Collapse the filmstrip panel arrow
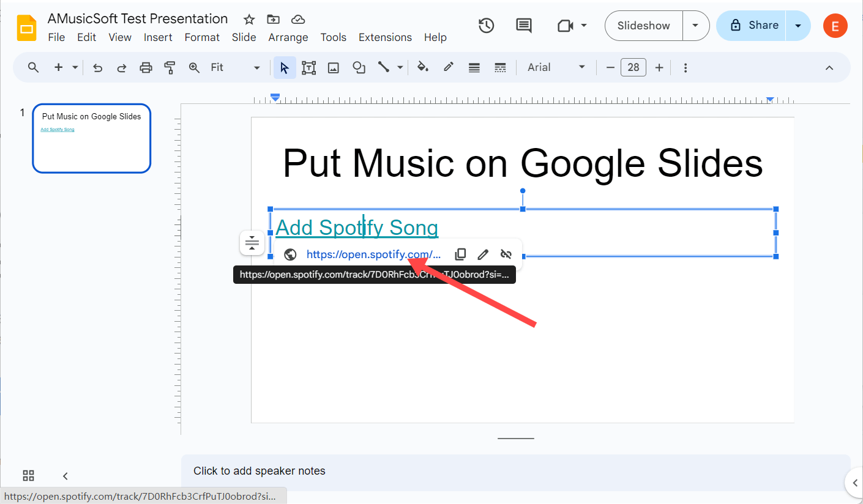Viewport: 863px width, 504px height. (x=65, y=476)
